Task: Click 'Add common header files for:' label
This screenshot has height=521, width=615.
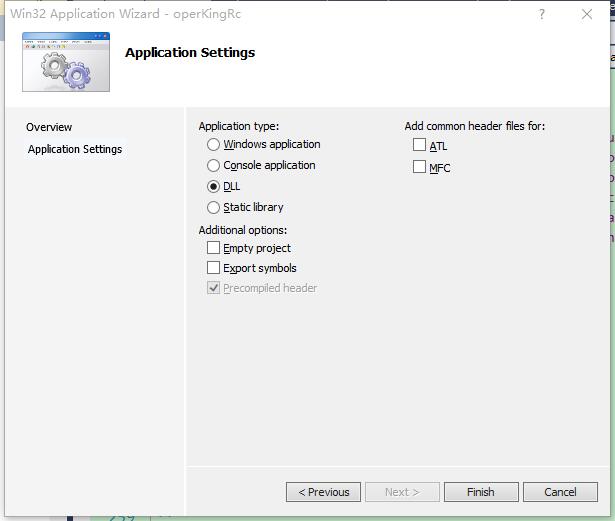Action: click(x=475, y=126)
